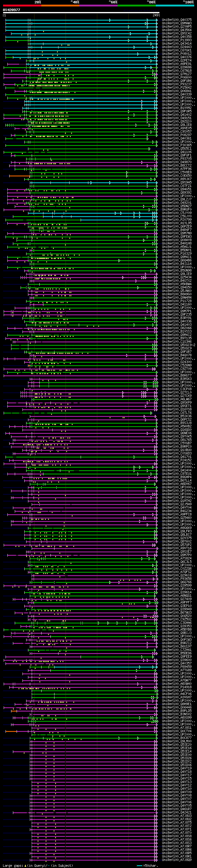Pick the UniRef100_Q6Q4B6 entry

pyautogui.click(x=177, y=260)
